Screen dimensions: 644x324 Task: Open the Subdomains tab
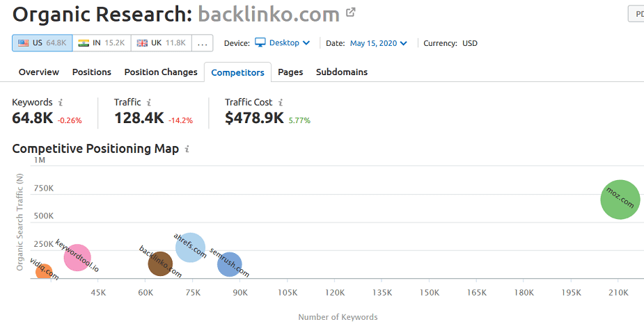[x=342, y=72]
